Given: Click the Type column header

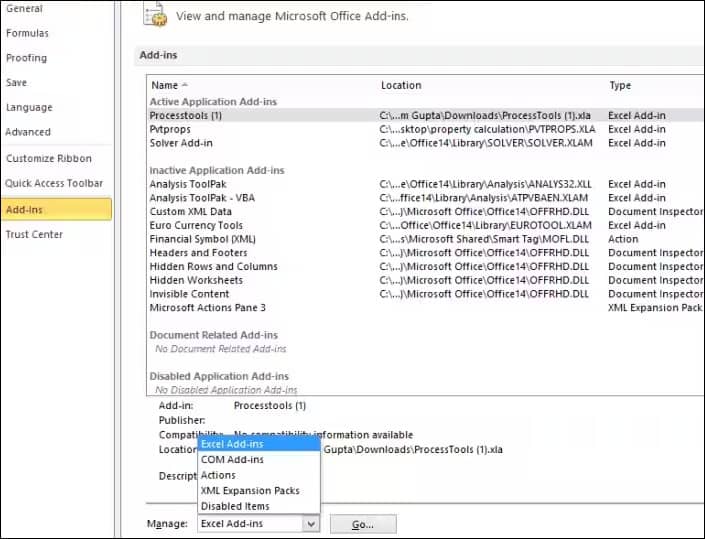Looking at the screenshot, I should pos(620,86).
